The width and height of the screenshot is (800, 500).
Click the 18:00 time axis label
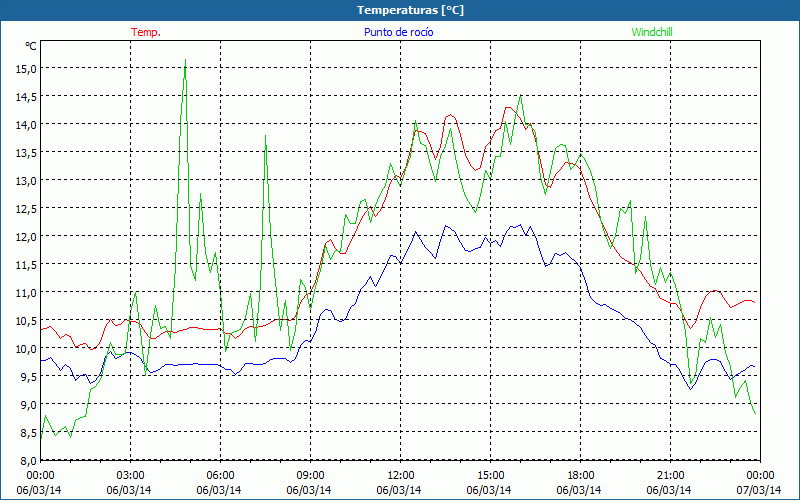(580, 476)
